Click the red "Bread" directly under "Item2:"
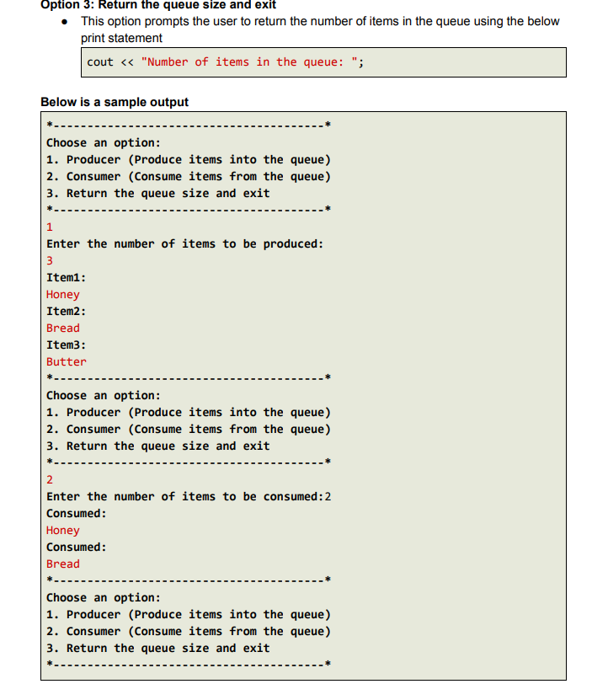The image size is (608, 700). tap(63, 329)
